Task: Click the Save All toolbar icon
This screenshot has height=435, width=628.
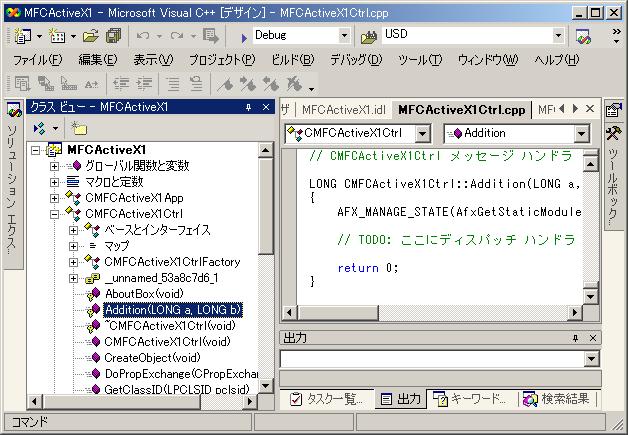Action: pyautogui.click(x=114, y=36)
